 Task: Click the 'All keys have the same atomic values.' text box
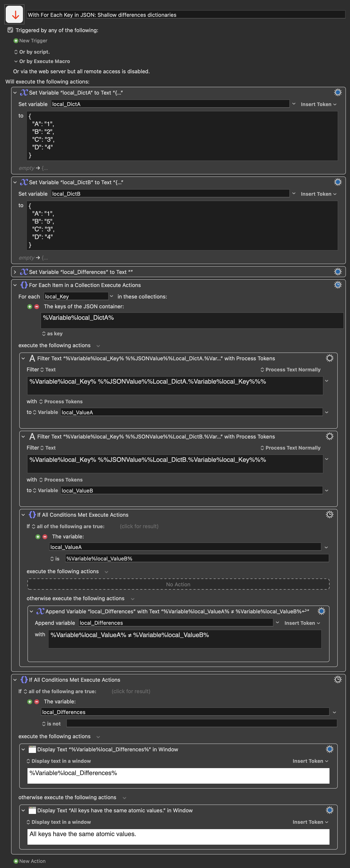178,837
